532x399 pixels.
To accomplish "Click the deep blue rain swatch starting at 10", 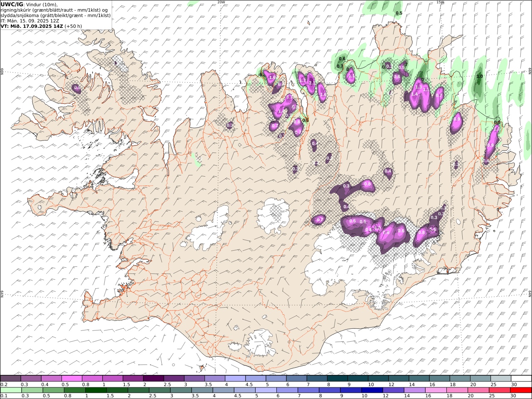I will pyautogui.click(x=372, y=390).
